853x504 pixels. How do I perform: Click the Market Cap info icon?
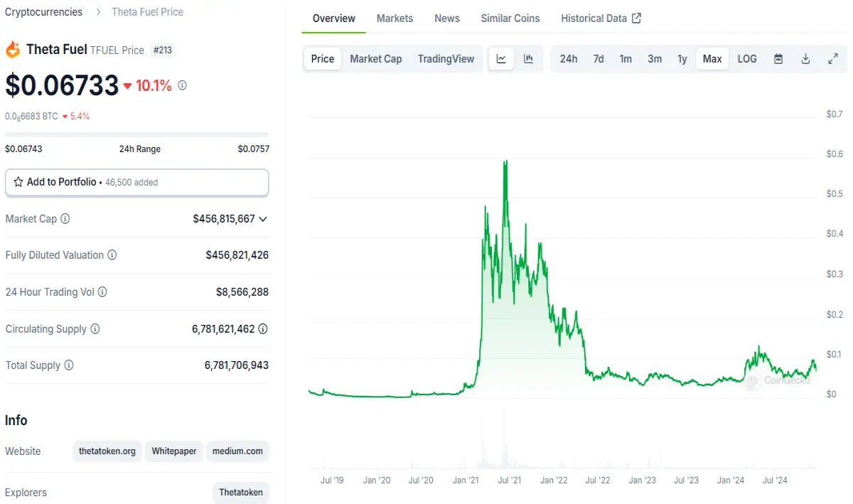coord(65,219)
